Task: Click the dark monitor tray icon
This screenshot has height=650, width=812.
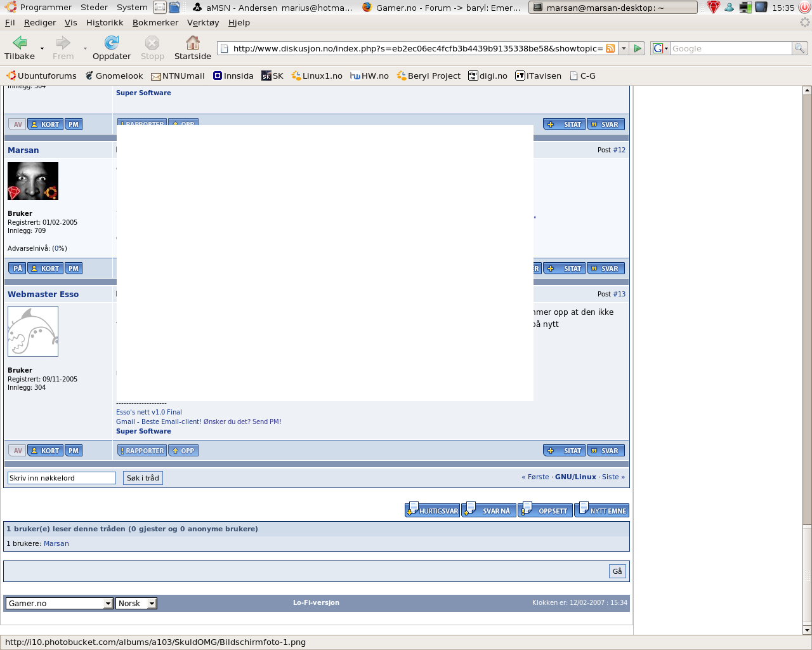Action: pos(761,8)
